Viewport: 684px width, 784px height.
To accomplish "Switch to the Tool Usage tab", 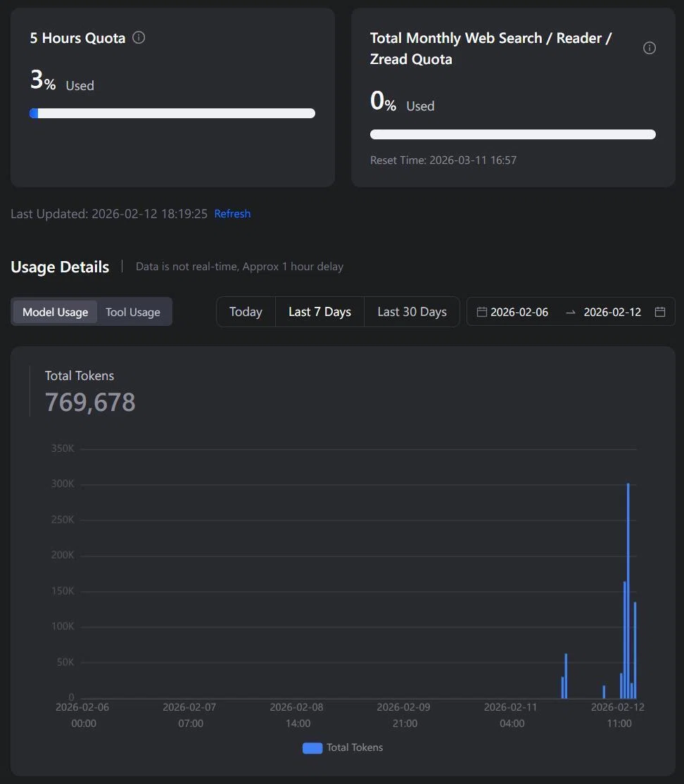I will (133, 312).
